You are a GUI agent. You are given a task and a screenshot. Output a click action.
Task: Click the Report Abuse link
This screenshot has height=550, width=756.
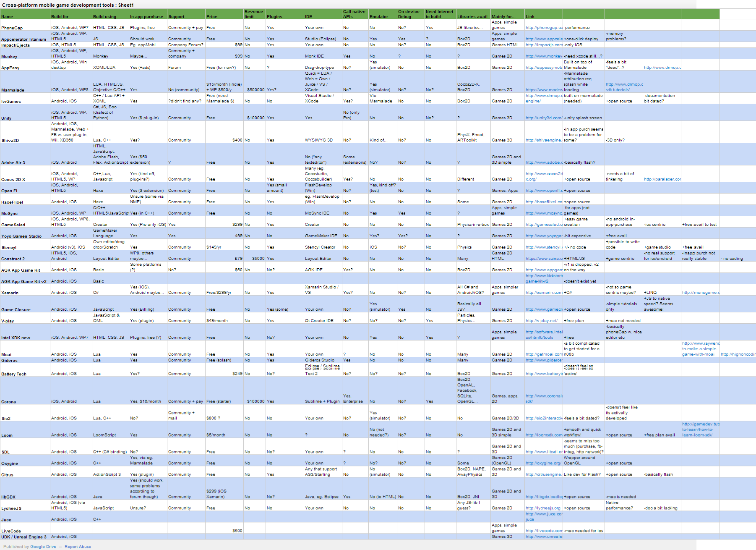(x=78, y=547)
